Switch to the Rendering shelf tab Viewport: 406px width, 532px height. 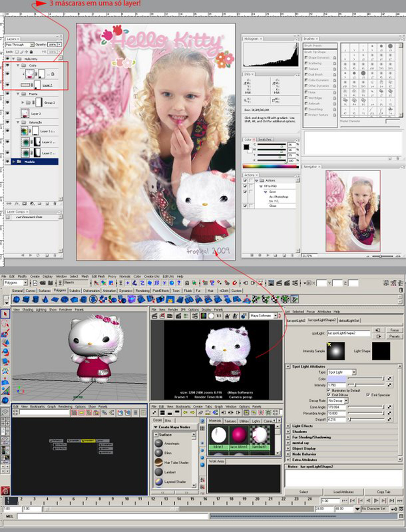[x=142, y=291]
